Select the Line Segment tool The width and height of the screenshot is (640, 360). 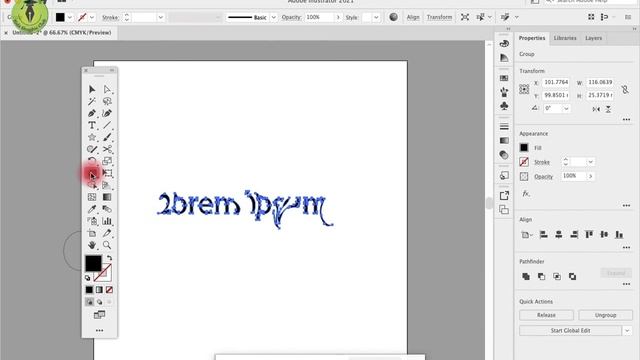pyautogui.click(x=107, y=125)
